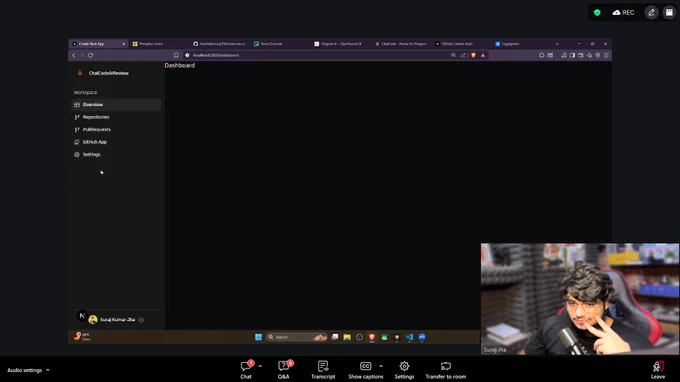Leave the Zoom meeting
Viewport: 680px width, 382px height.
(658, 370)
